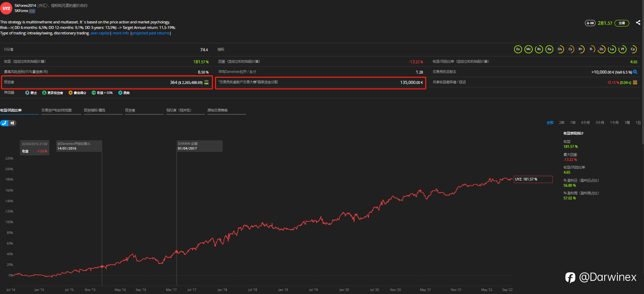Open the projected past returns link
Screen dimensions: 644x294
pyautogui.click(x=151, y=33)
